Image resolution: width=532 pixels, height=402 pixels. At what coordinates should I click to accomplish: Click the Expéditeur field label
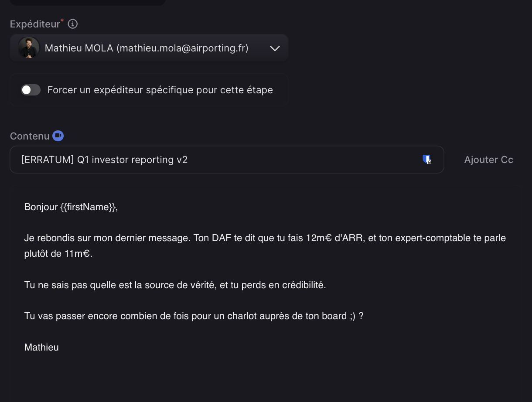pyautogui.click(x=35, y=24)
